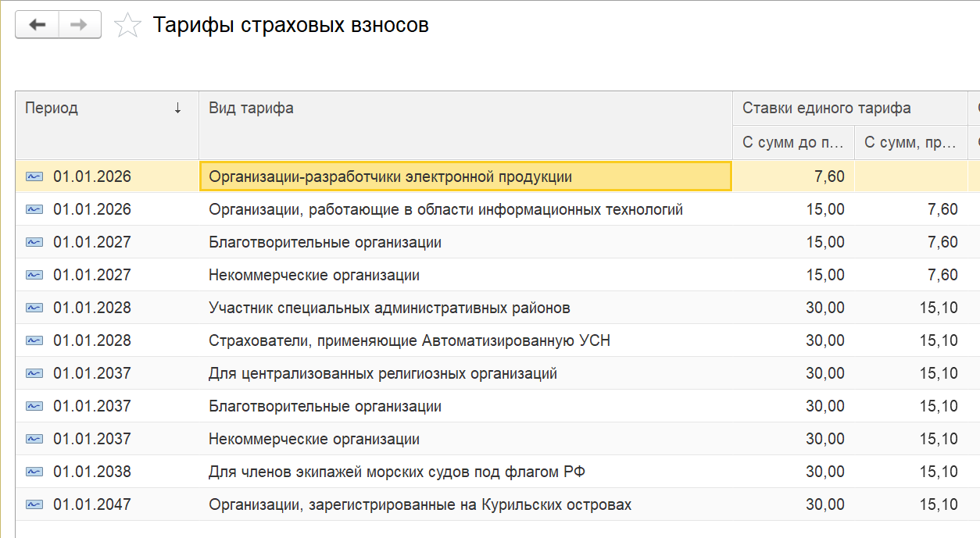Click record icon of Automated USN row
980x538 pixels.
click(x=34, y=341)
